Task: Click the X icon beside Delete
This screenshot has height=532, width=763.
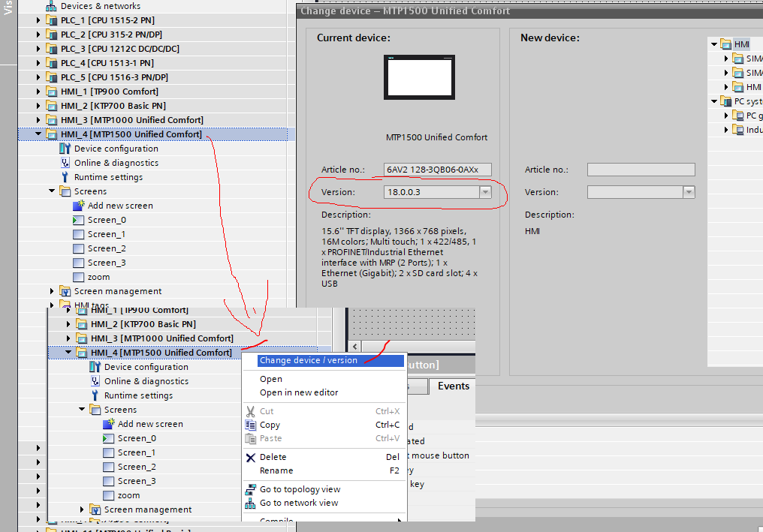Action: 251,458
